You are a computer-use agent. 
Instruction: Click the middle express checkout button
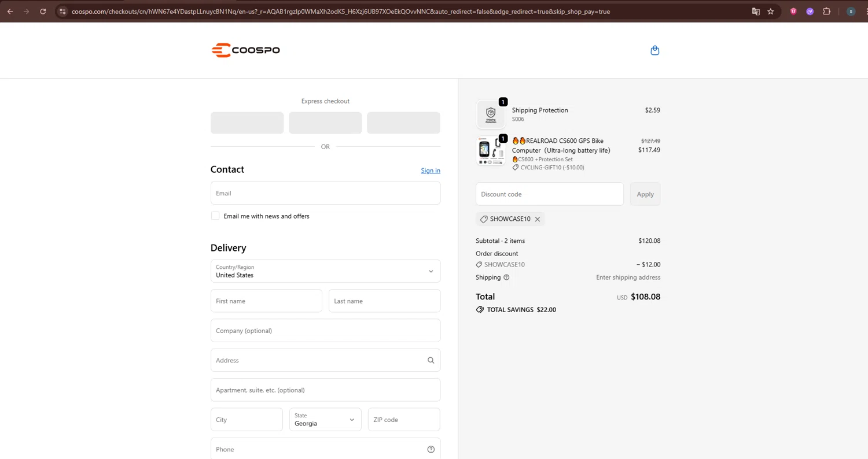[x=325, y=123]
